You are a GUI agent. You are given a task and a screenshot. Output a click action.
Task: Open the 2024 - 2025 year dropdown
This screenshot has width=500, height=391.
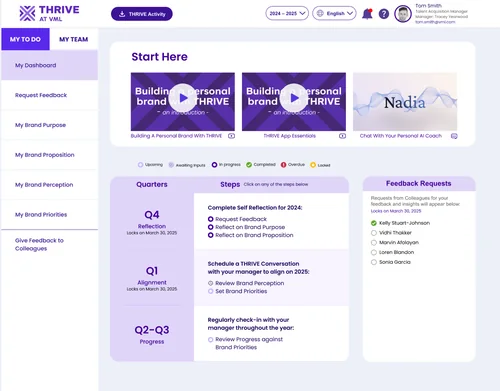[287, 13]
